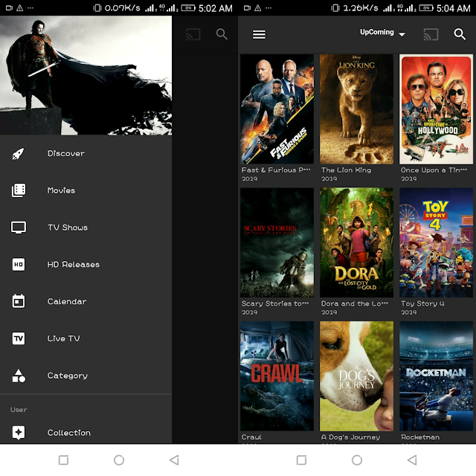This screenshot has width=476, height=476.
Task: Tap the search magnifier in right screen
Action: pos(460,34)
